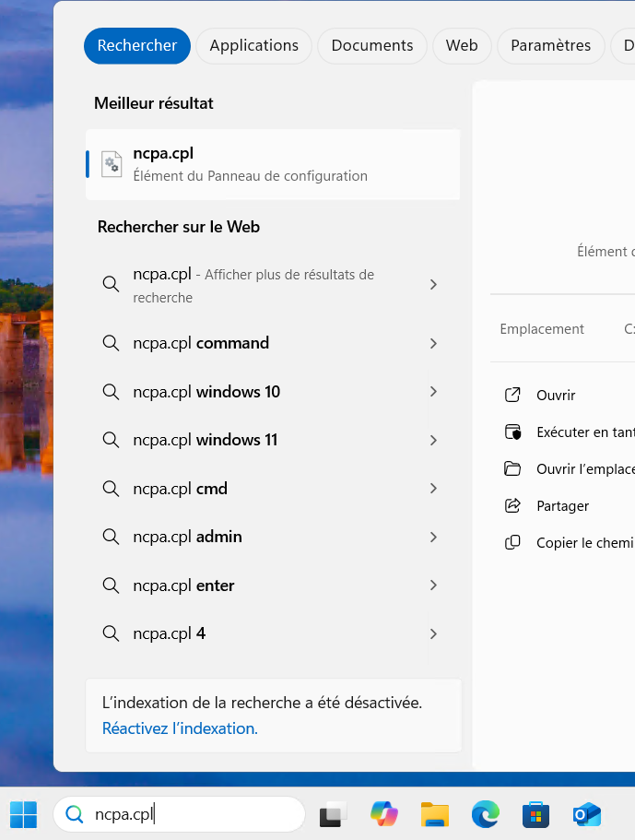Open Microsoft Store from the taskbar
635x840 pixels.
tap(535, 814)
